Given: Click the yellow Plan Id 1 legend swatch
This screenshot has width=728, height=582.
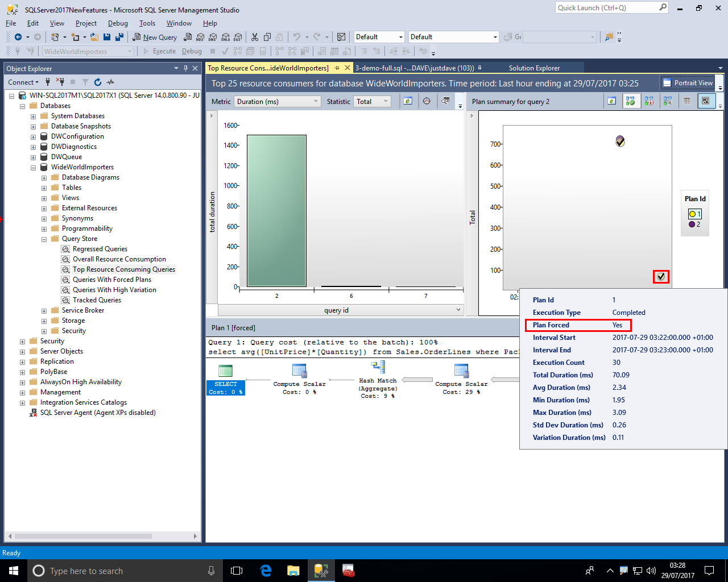Looking at the screenshot, I should point(692,214).
